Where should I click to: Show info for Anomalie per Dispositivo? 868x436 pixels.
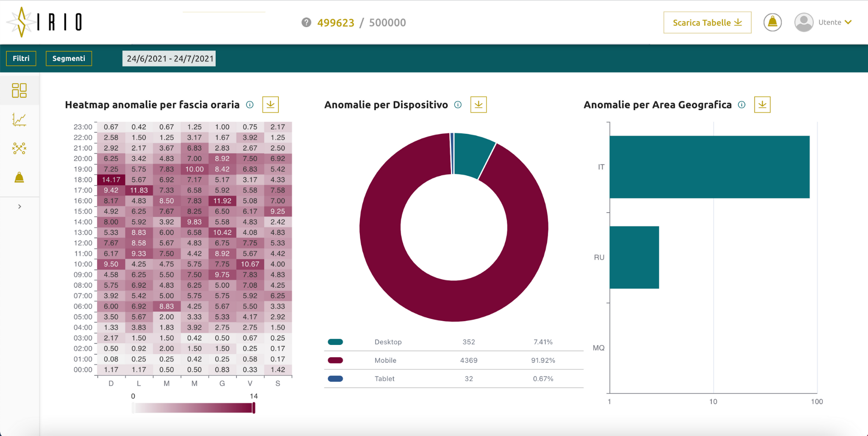click(458, 105)
